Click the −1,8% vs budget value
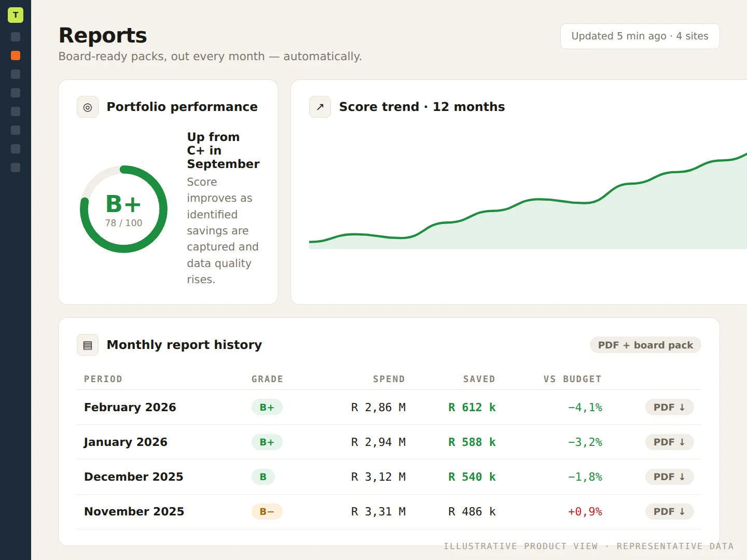747x560 pixels. click(585, 477)
